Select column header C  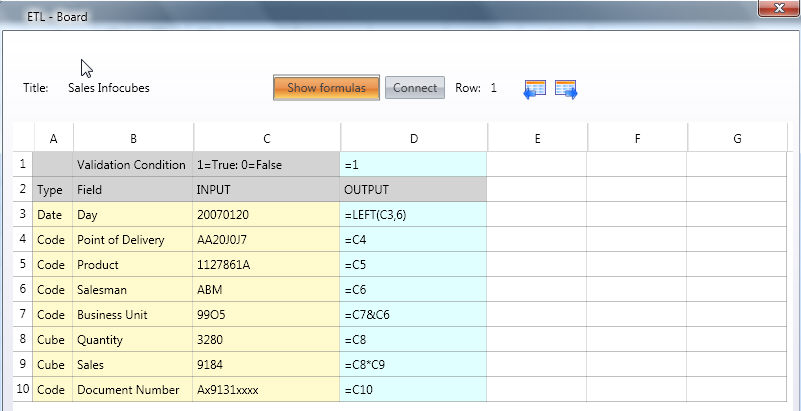267,138
